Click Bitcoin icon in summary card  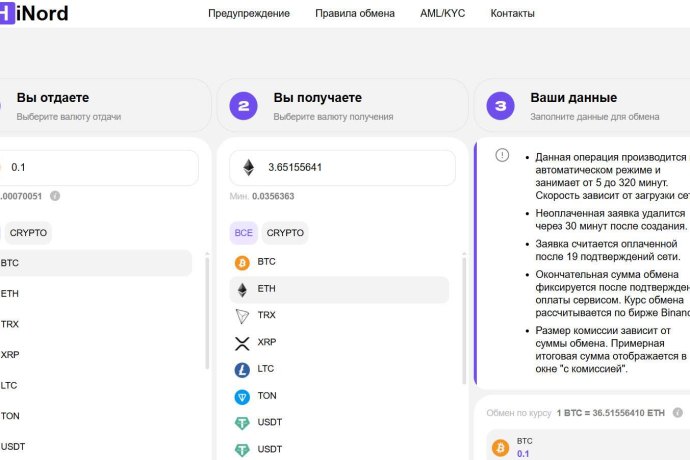click(500, 448)
